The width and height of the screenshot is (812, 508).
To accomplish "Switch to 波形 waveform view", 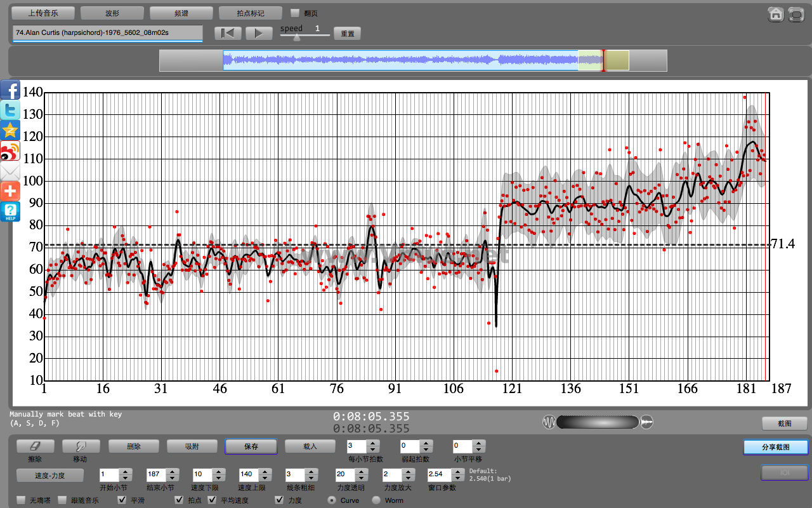I will [112, 13].
